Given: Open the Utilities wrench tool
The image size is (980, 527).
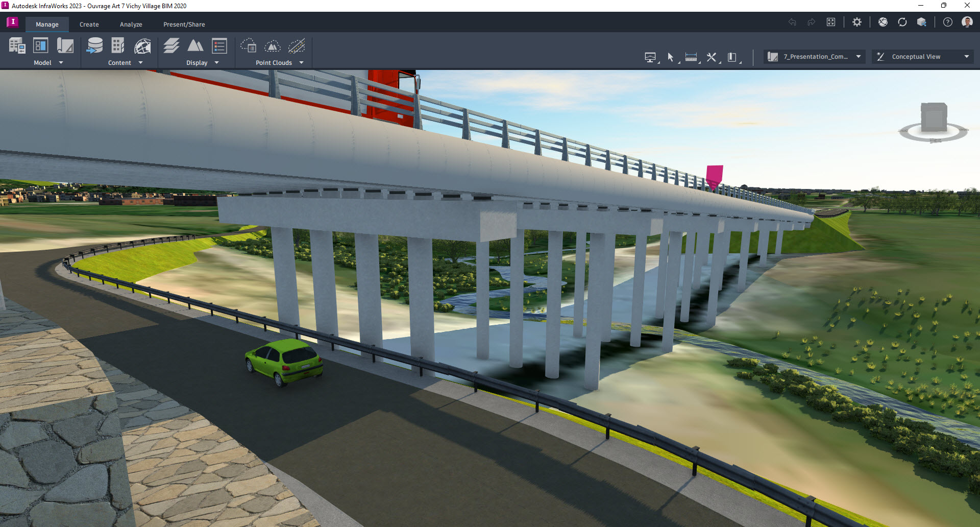Looking at the screenshot, I should [712, 57].
